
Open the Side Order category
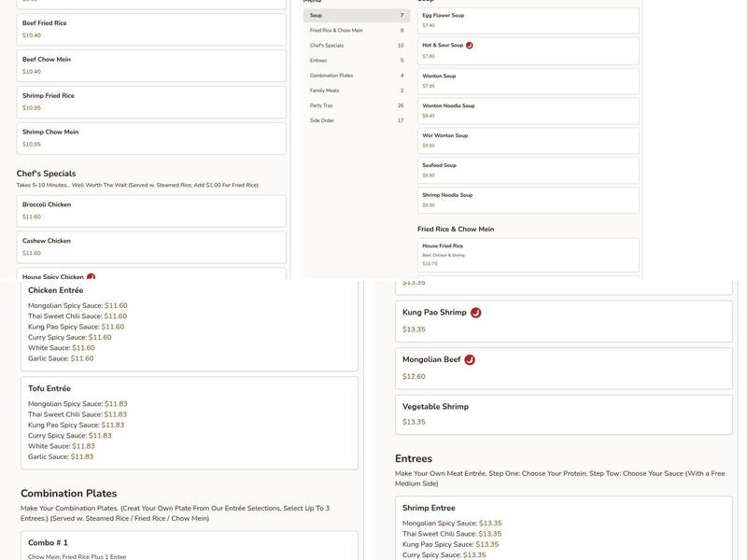pos(356,120)
